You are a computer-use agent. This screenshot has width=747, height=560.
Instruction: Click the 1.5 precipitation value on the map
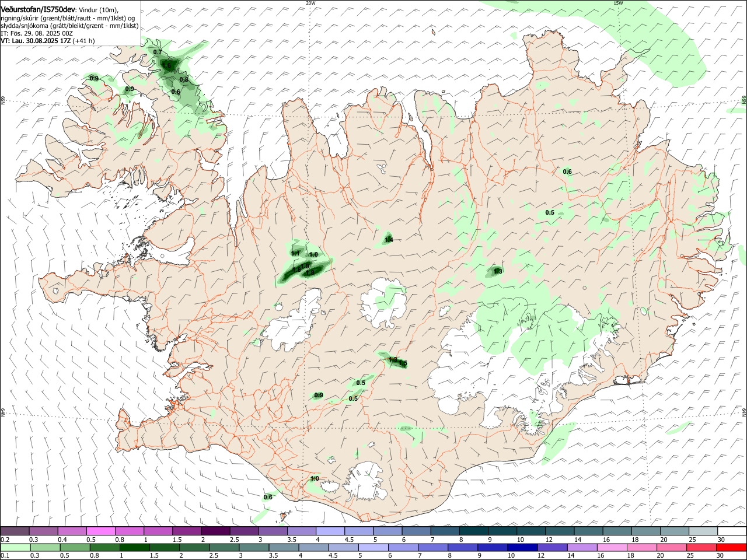[x=403, y=363]
